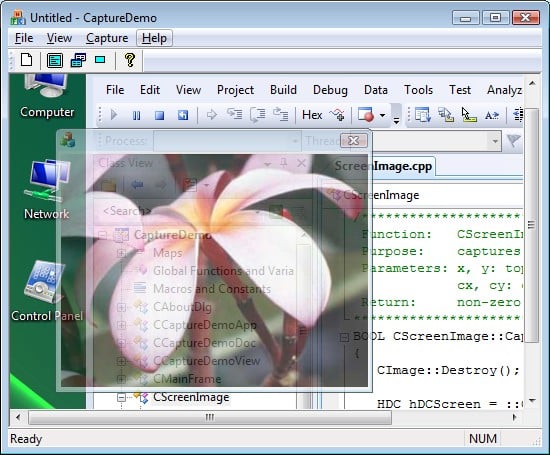Open the View menu in CaptureDemo
550x455 pixels.
coord(59,38)
